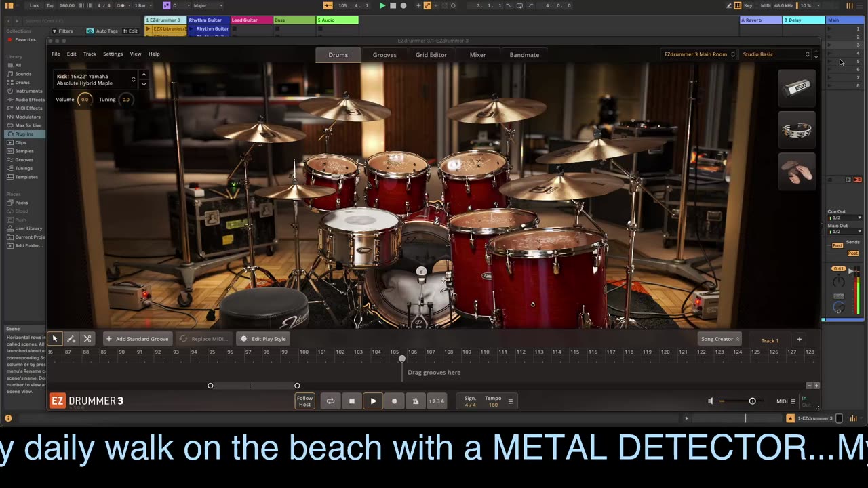Open the EZdrummer Help menu
The height and width of the screenshot is (488, 868).
pos(154,54)
